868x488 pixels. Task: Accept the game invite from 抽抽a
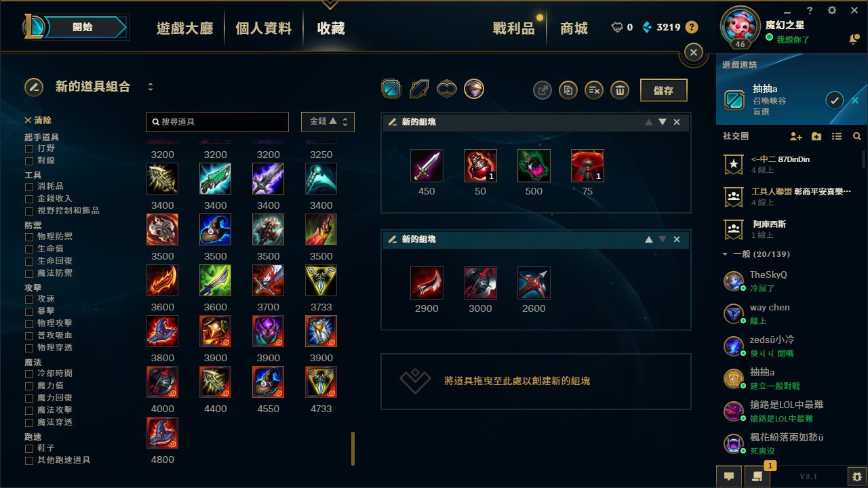click(835, 100)
